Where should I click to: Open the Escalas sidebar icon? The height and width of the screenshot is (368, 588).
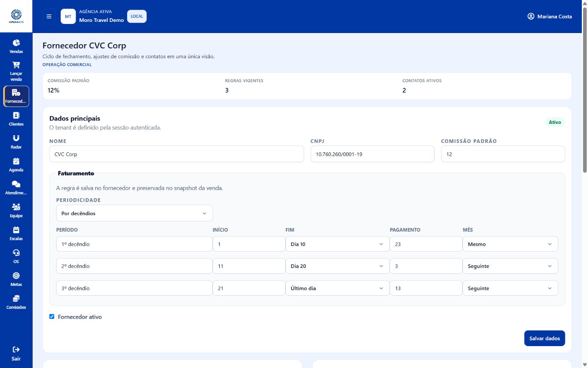click(x=16, y=230)
